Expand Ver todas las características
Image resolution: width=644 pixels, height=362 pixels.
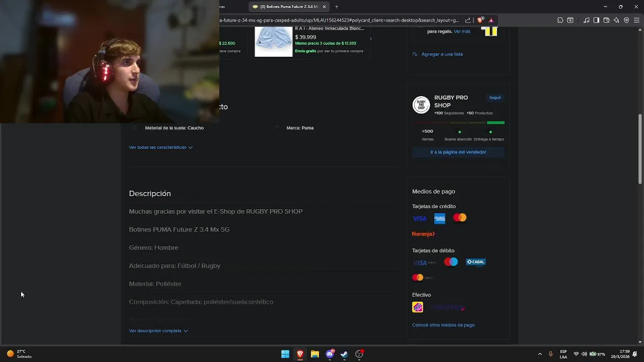160,147
